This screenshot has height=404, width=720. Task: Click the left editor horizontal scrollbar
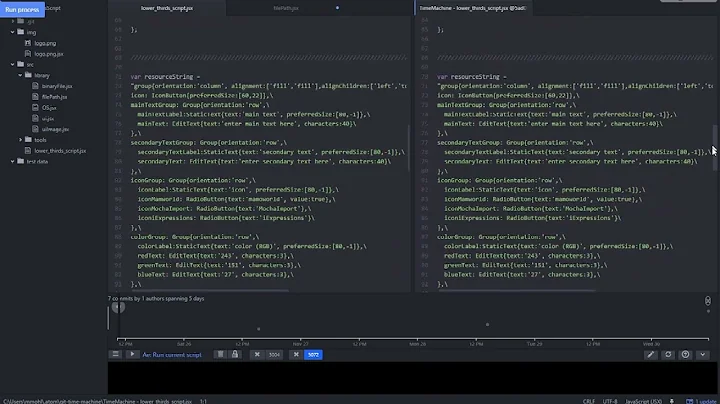click(209, 290)
